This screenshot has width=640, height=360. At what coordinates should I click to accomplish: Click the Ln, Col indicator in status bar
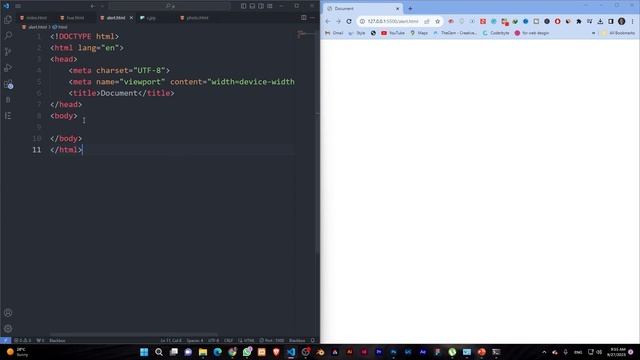171,340
